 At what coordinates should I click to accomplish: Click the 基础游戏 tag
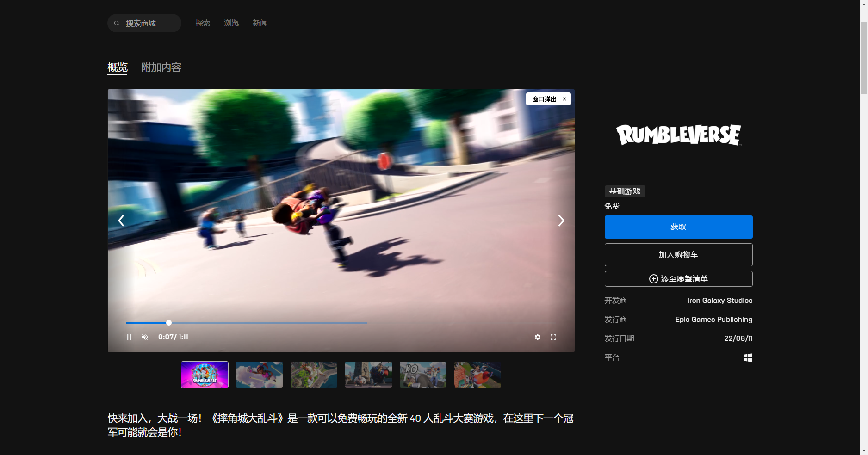pyautogui.click(x=625, y=191)
